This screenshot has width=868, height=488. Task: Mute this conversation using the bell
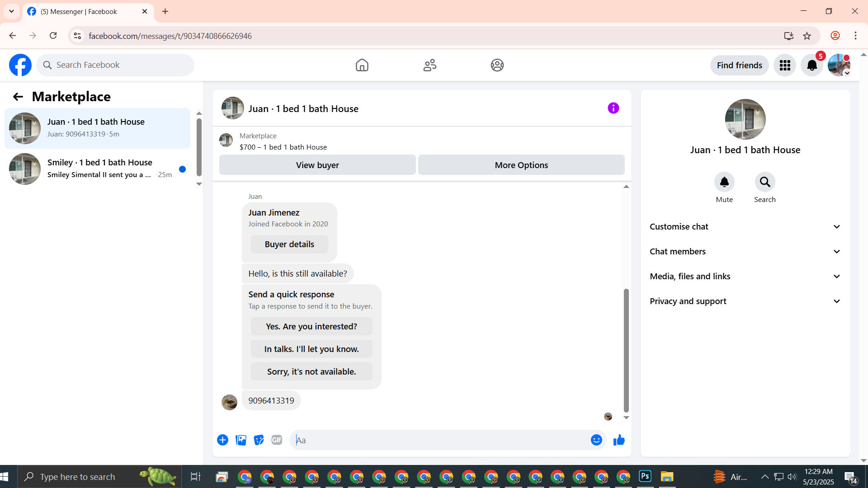[724, 182]
